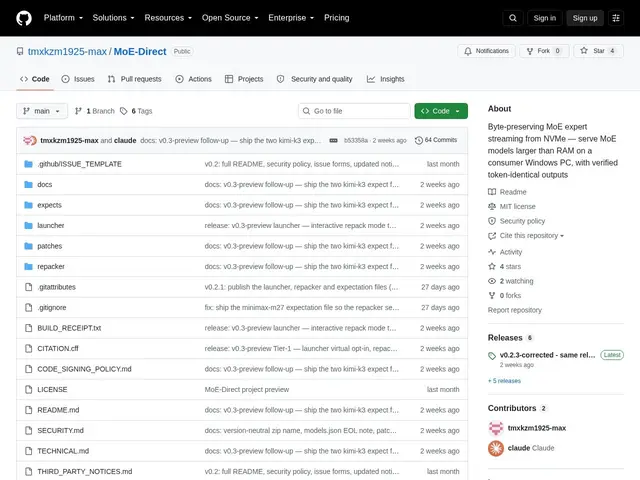Open the .gitignore file
This screenshot has height=480, width=640.
tap(52, 307)
